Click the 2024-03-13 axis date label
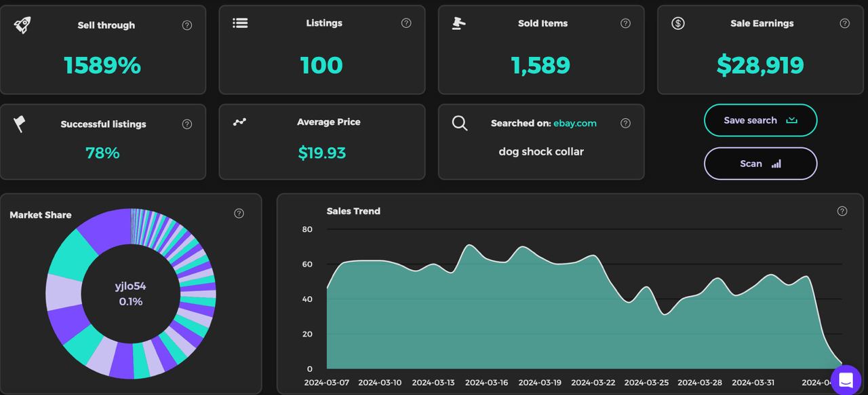Screen dimensions: 868x395 coord(433,382)
